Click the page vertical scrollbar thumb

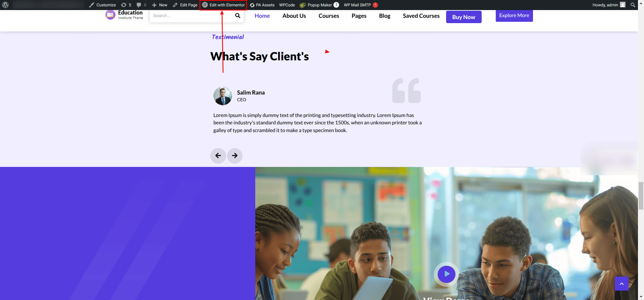click(641, 196)
